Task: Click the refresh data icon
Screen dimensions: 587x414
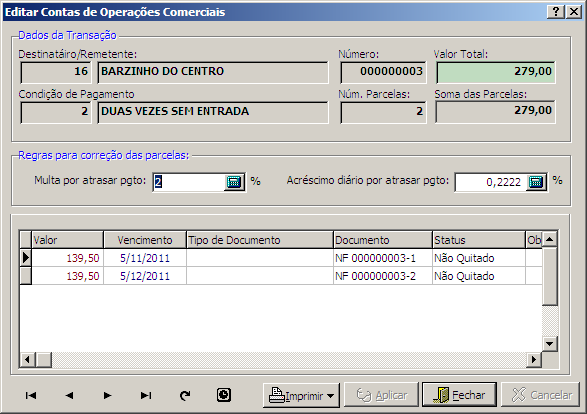Action: (185, 395)
